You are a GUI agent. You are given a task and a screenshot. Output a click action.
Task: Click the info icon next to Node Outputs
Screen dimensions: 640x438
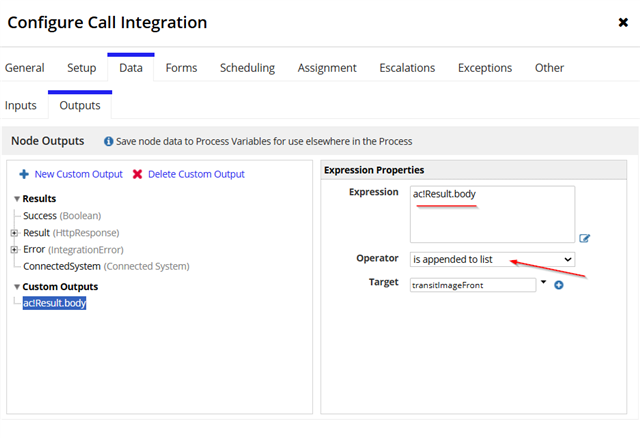coord(108,141)
